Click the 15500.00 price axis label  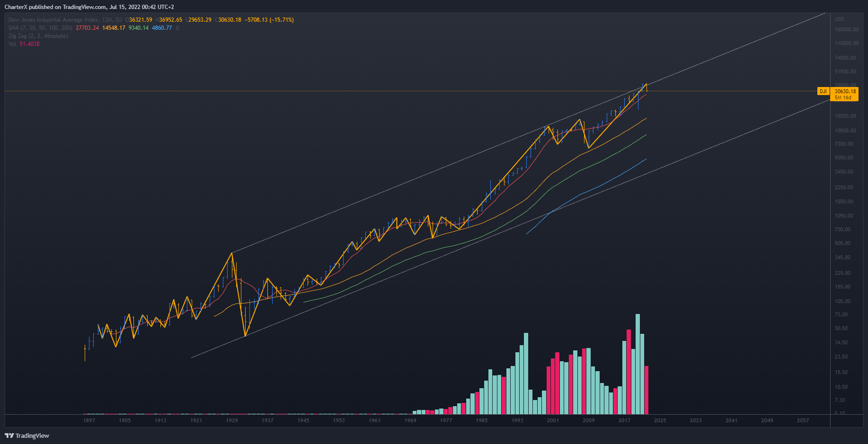pos(845,116)
